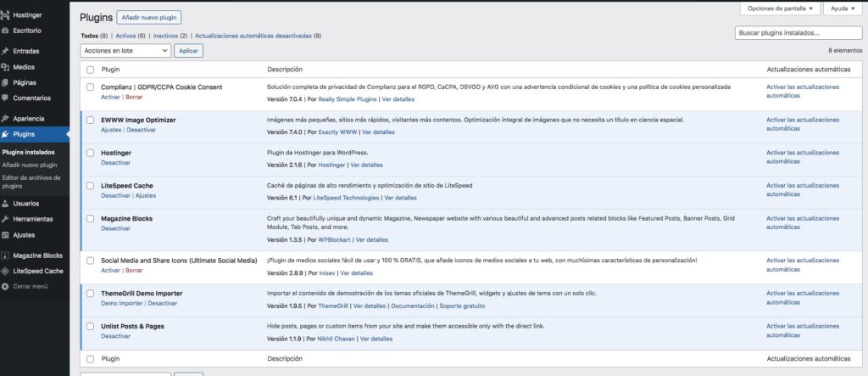This screenshot has height=376, width=868.
Task: Open Really Simple Plugins author link
Action: [x=347, y=99]
